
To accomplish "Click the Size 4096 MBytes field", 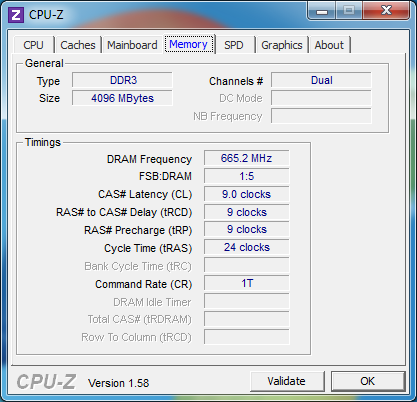I will [122, 98].
